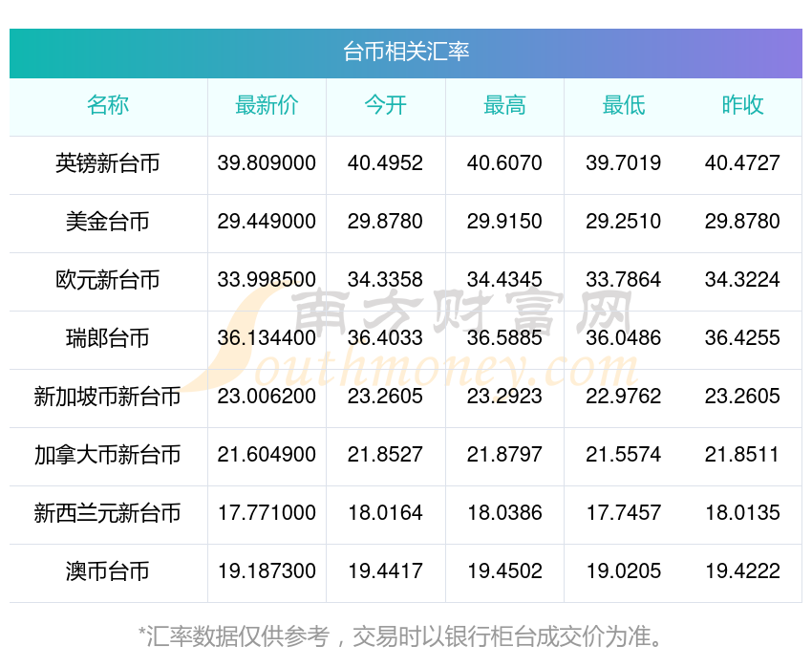This screenshot has height=667, width=812.
Task: Select the high value 21.8797
Action: pyautogui.click(x=504, y=455)
